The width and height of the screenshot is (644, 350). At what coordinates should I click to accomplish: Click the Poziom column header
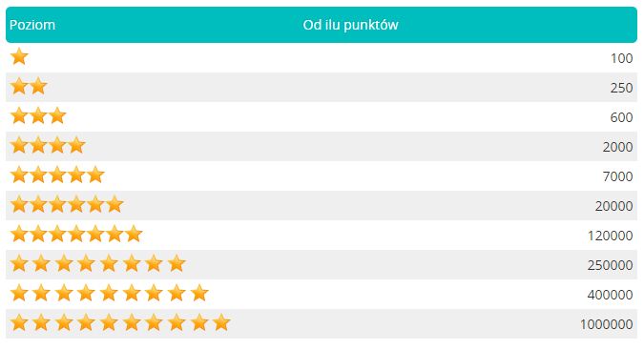coord(32,25)
